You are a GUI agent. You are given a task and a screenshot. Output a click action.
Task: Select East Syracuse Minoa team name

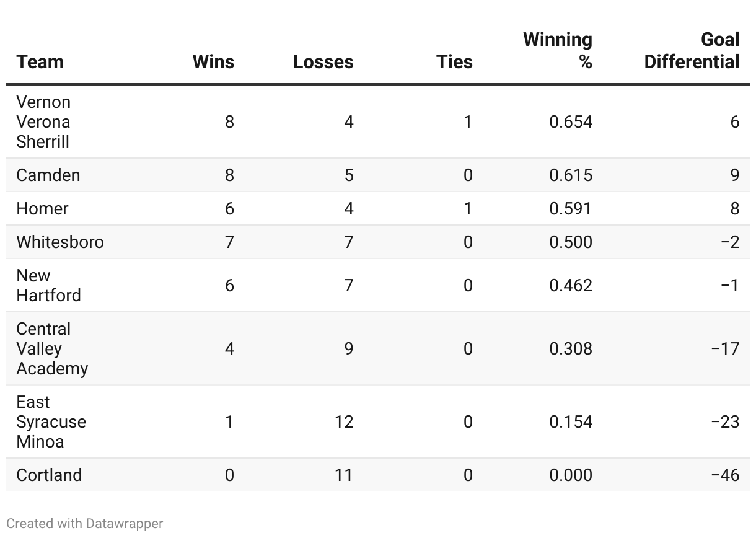point(51,422)
